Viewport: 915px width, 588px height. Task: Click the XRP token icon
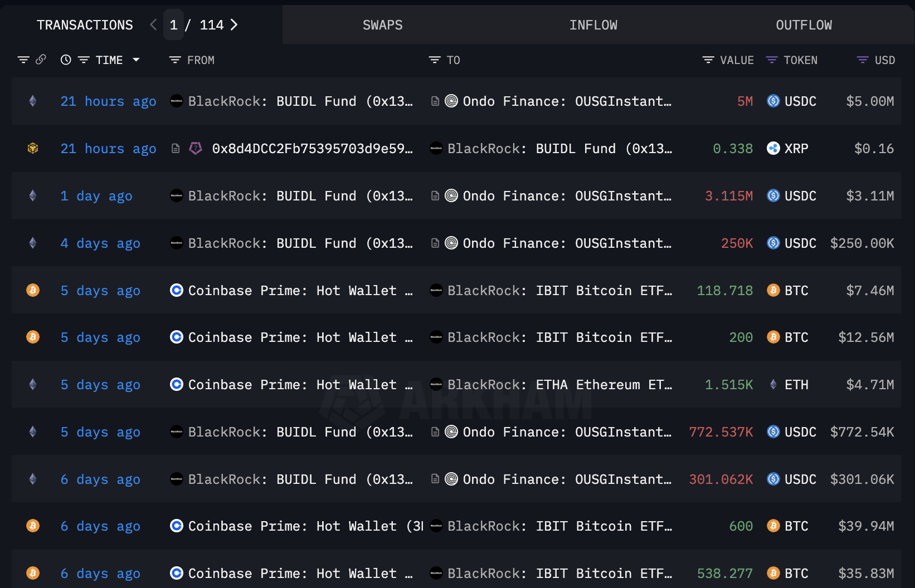pyautogui.click(x=773, y=148)
